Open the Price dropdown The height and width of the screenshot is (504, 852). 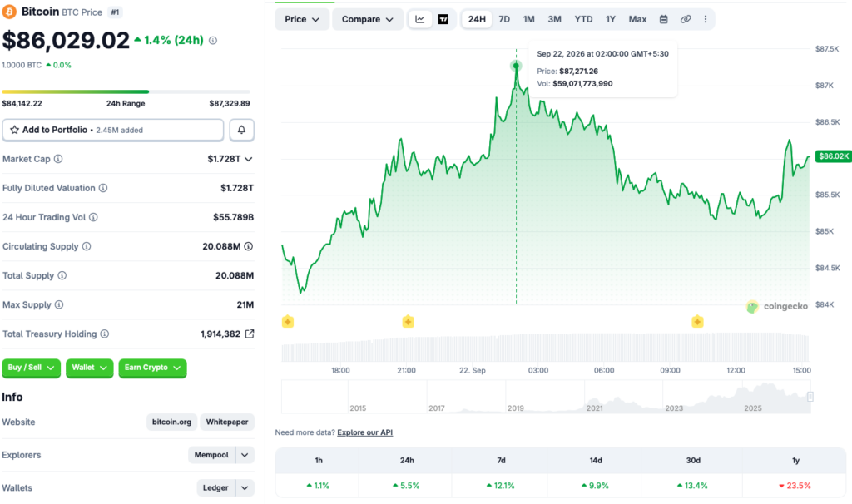(301, 20)
